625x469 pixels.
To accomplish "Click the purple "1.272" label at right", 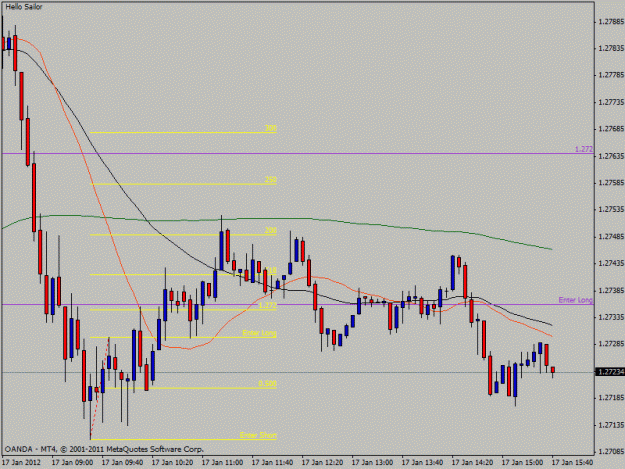I will pos(584,149).
